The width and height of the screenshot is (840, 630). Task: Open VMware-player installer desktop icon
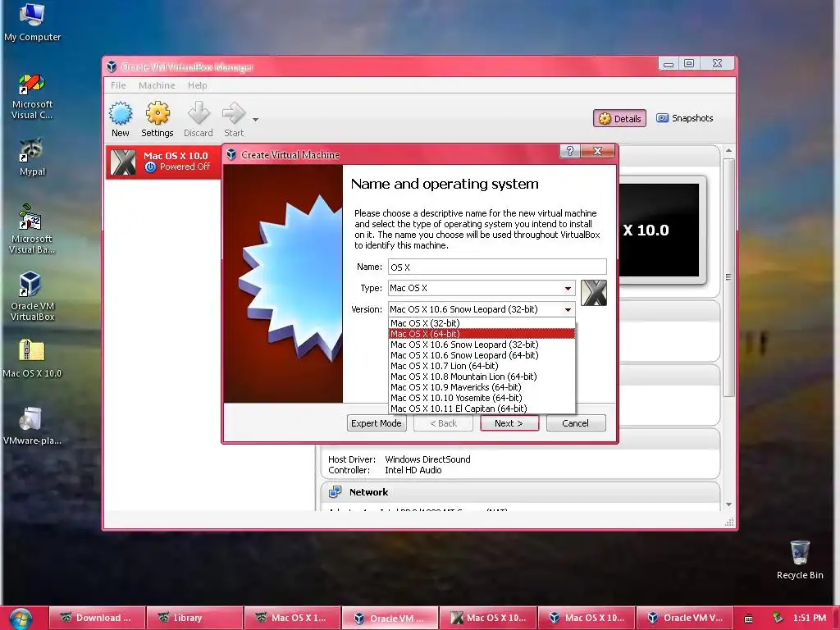pyautogui.click(x=32, y=426)
